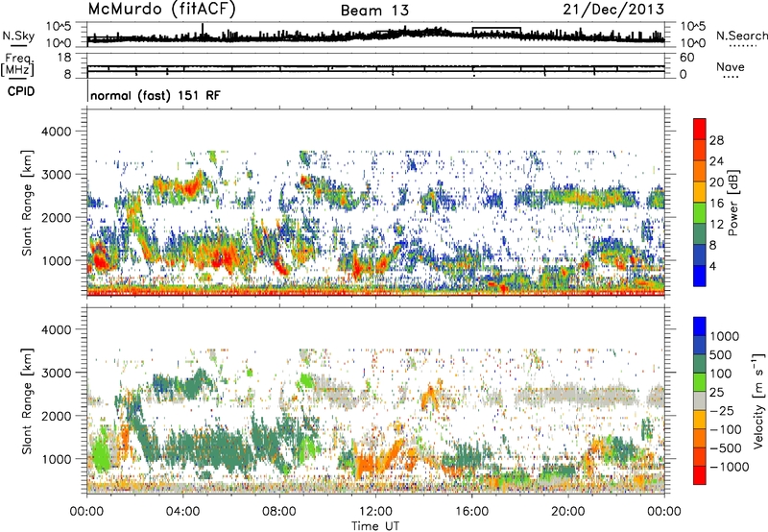The image size is (768, 532).
Task: Select the 4 label on Power colorbar
Action: tap(712, 266)
